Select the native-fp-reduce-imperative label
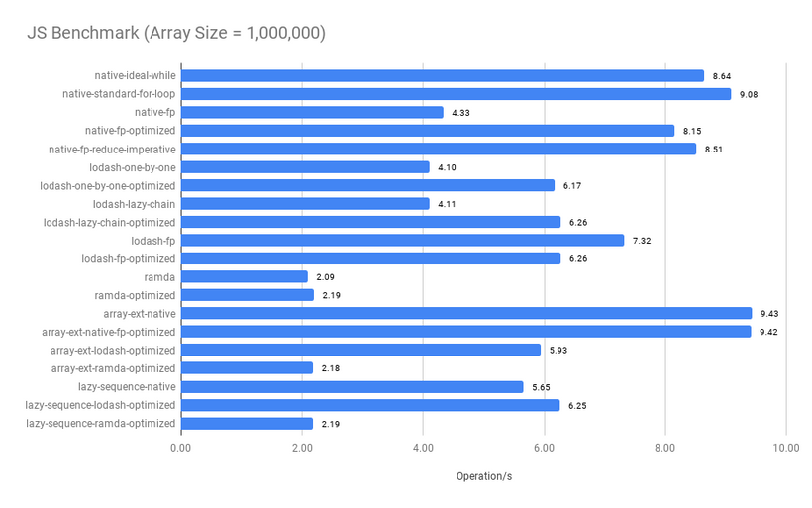Image resolution: width=812 pixels, height=508 pixels. point(112,150)
